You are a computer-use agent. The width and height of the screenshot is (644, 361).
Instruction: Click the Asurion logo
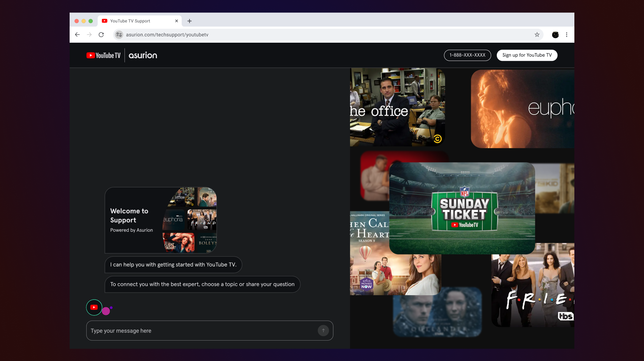coord(143,56)
